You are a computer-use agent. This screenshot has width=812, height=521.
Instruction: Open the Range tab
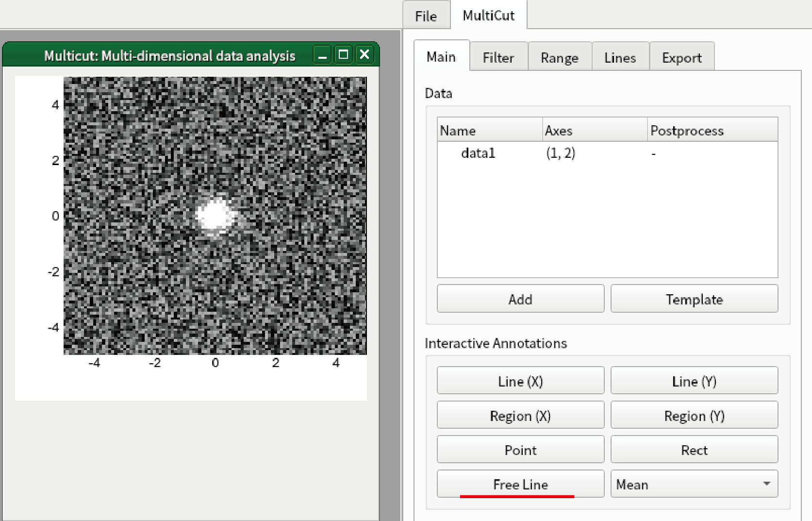(x=560, y=58)
